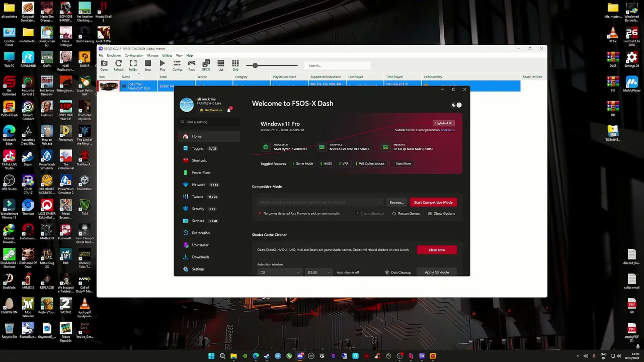
Task: Open the RPCS3 Manage menu
Action: [x=153, y=55]
